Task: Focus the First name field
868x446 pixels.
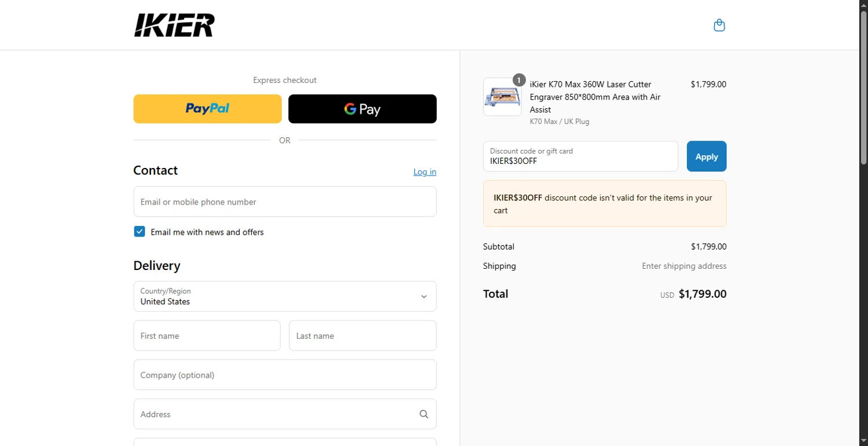Action: [207, 335]
